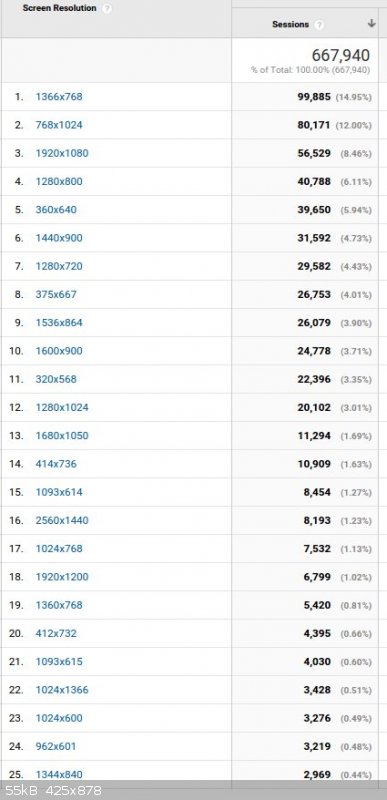This screenshot has height=800, width=387.
Task: Click the 360x640 resolution link
Action: [x=56, y=210]
